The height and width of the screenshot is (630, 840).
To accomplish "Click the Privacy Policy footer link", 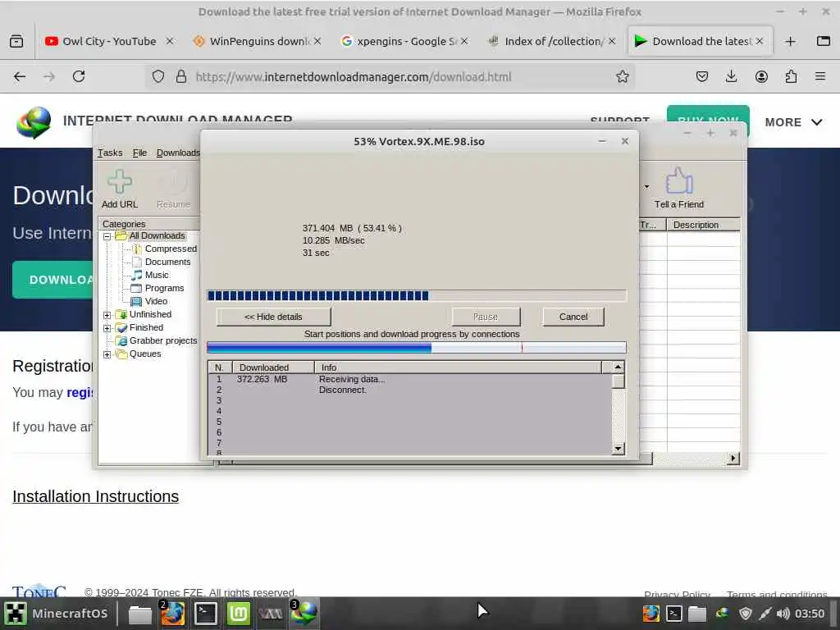I will click(677, 594).
